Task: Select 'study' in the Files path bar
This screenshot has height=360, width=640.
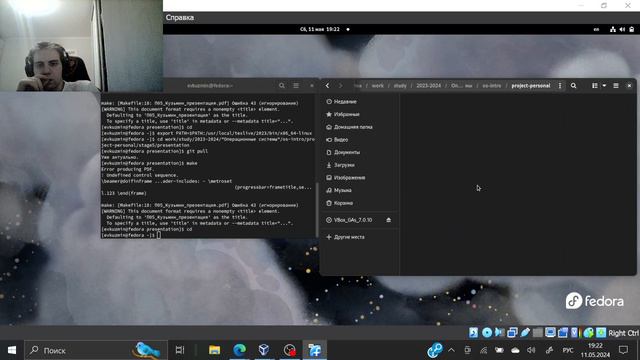Action: (x=400, y=86)
